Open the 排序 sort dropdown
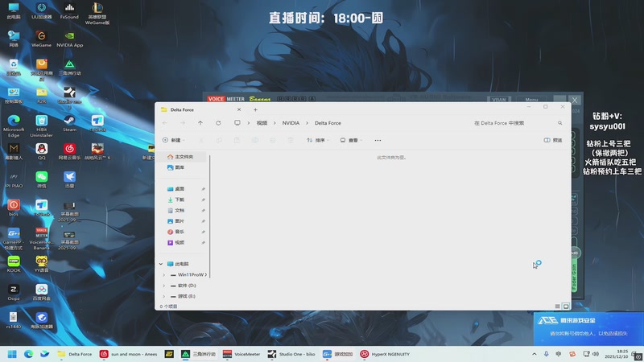Viewport: 644px width, 362px height. pos(318,140)
